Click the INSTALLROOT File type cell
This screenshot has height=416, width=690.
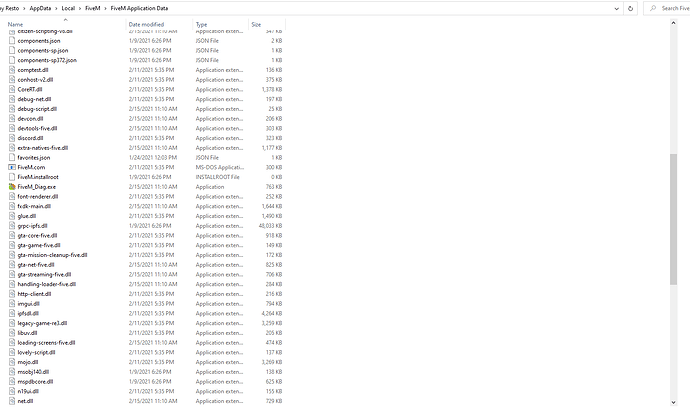(x=217, y=177)
